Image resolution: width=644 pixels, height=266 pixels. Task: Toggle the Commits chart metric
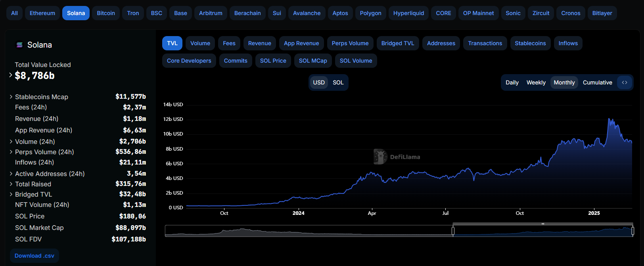pos(236,61)
